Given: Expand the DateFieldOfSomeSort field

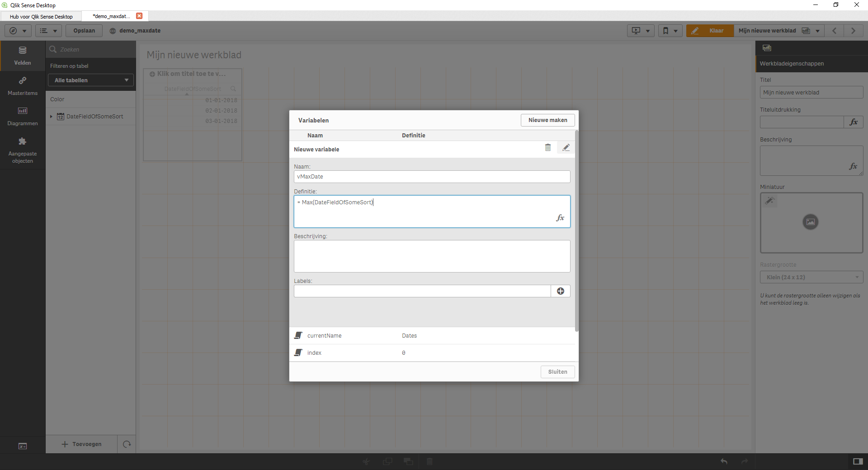Looking at the screenshot, I should (52, 117).
